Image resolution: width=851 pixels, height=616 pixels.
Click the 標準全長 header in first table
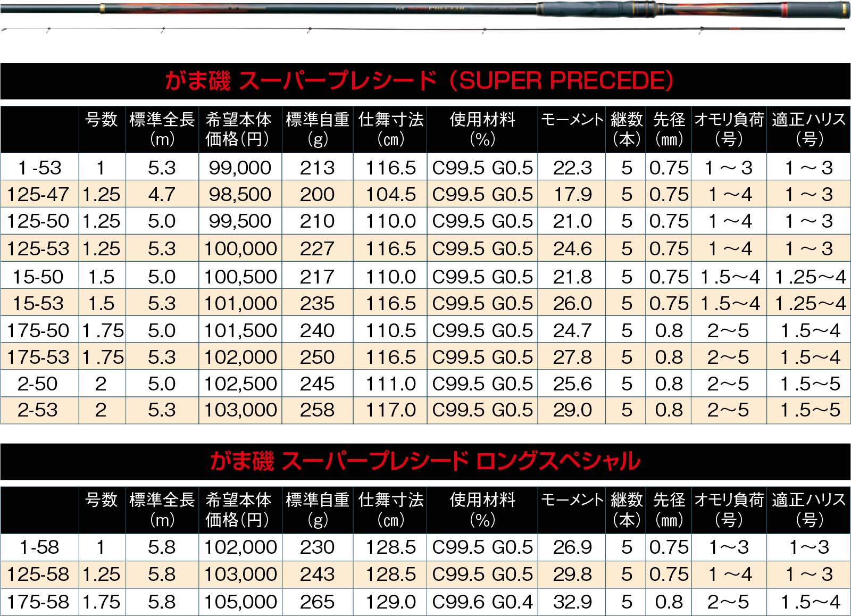click(162, 129)
